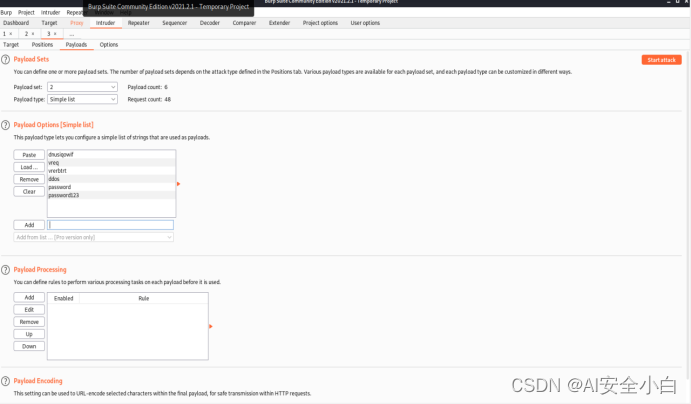This screenshot has width=691, height=404.
Task: Click the Enabled column header
Action: click(63, 299)
